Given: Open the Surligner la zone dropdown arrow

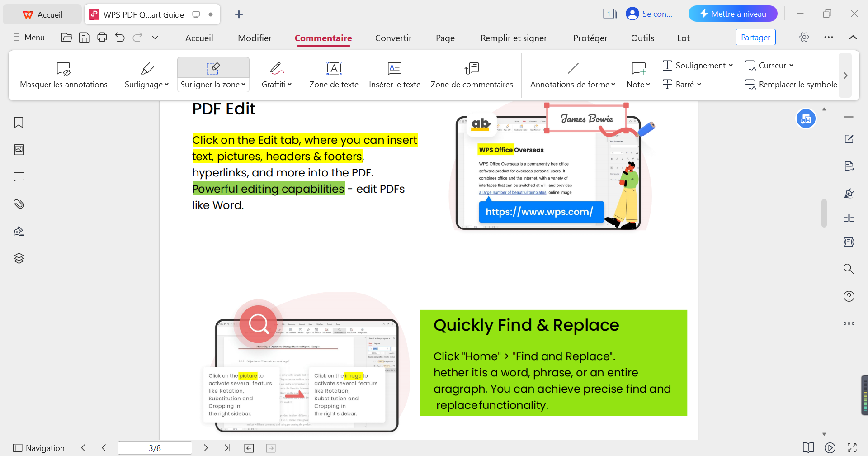Looking at the screenshot, I should (243, 85).
